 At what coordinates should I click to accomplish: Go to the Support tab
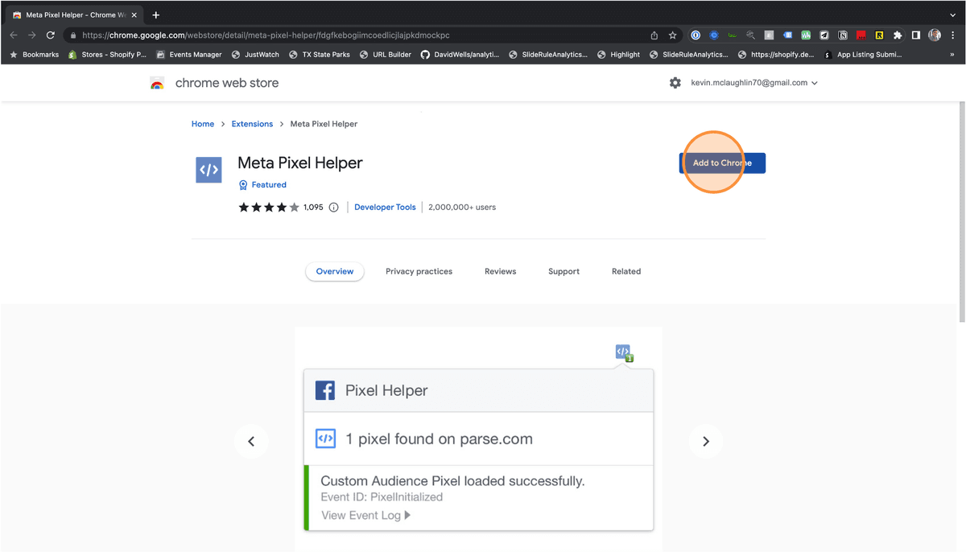click(563, 271)
